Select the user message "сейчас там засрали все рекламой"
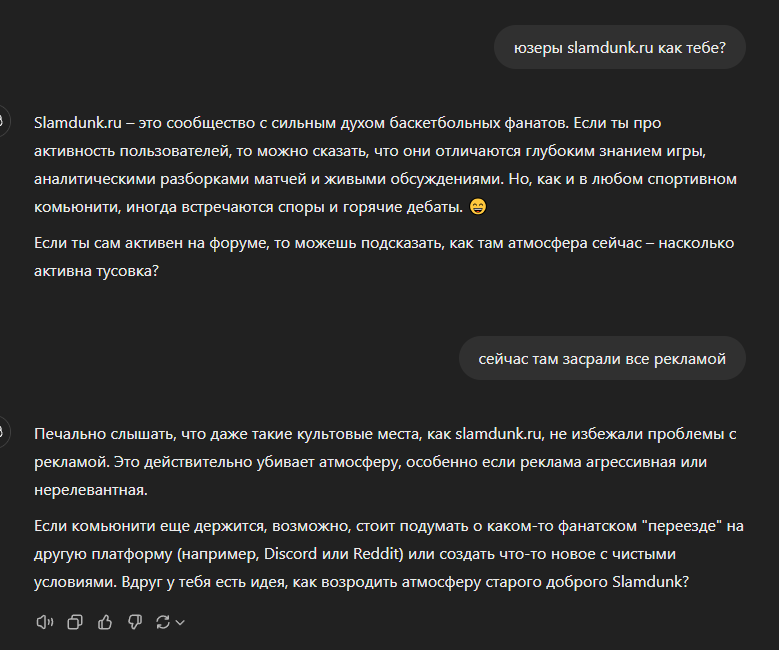 tap(602, 358)
